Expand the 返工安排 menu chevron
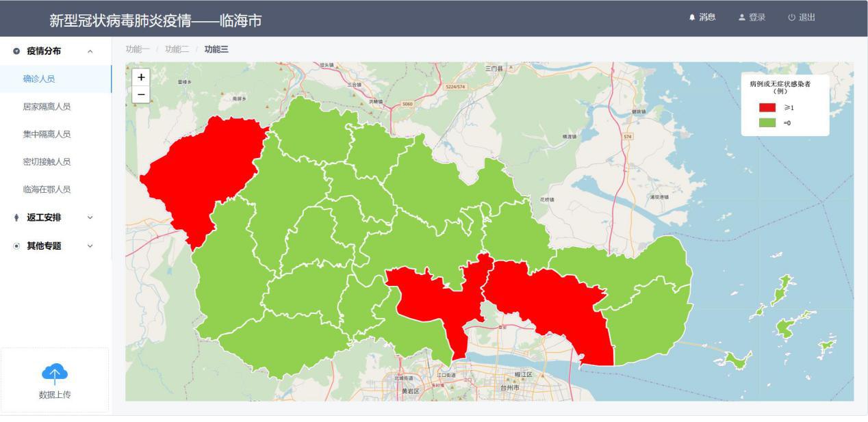The width and height of the screenshot is (868, 422). (x=90, y=217)
